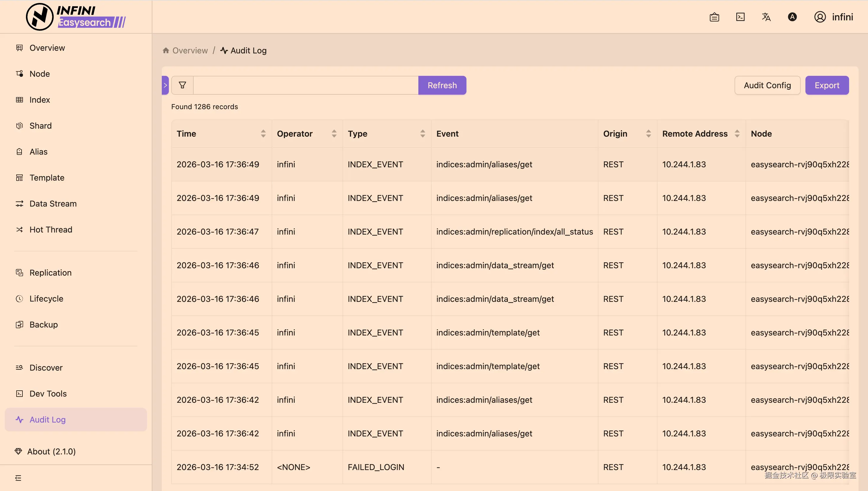The width and height of the screenshot is (868, 491).
Task: Open Audit Config settings
Action: click(x=767, y=85)
